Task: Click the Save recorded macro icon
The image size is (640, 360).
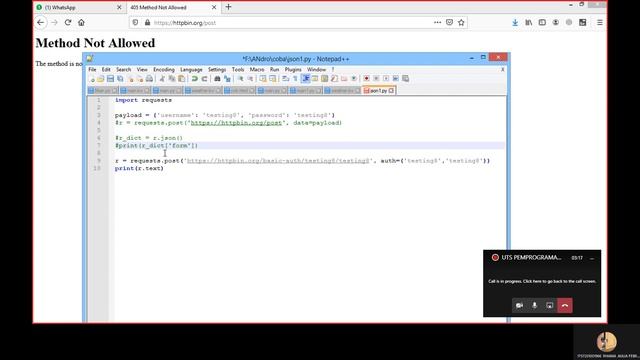Action: (406, 78)
